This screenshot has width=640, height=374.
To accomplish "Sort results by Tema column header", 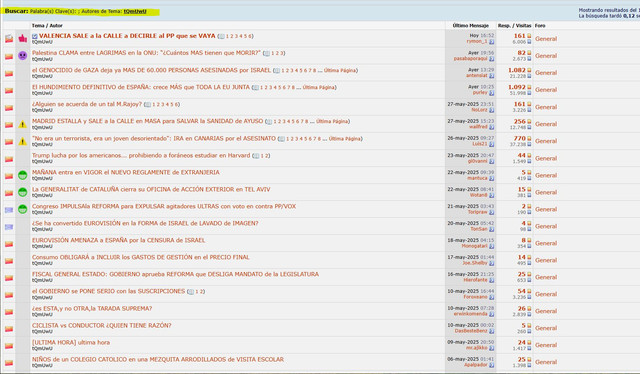I will pyautogui.click(x=38, y=25).
